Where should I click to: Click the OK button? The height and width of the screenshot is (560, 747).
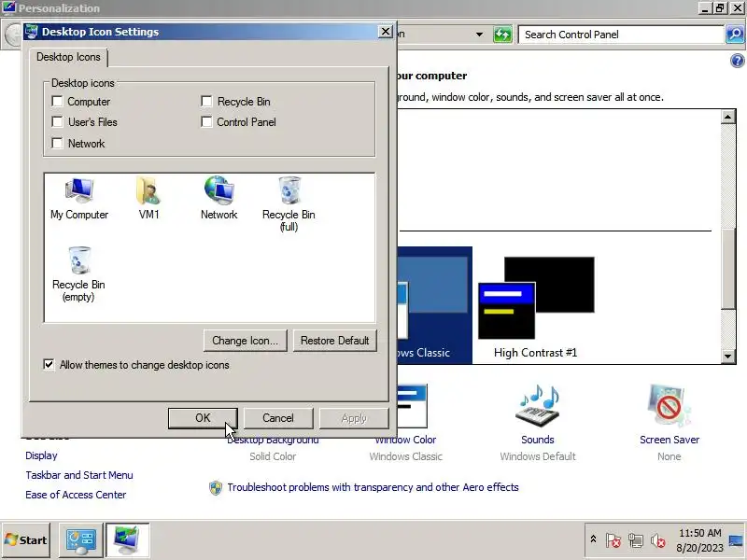tap(203, 418)
